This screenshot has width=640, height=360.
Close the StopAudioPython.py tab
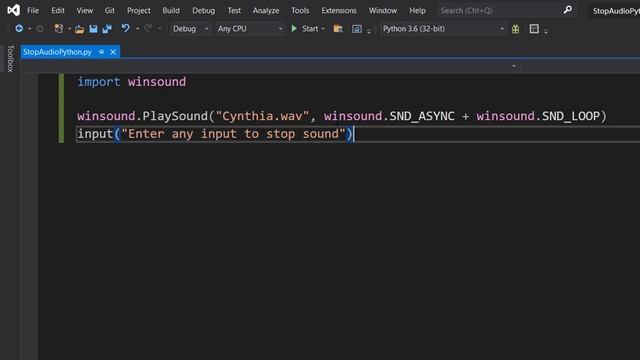click(x=113, y=52)
